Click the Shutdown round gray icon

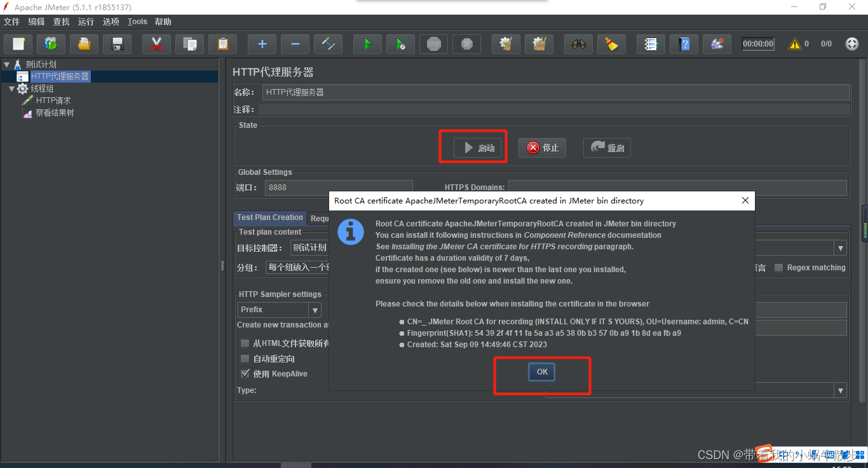click(x=466, y=44)
